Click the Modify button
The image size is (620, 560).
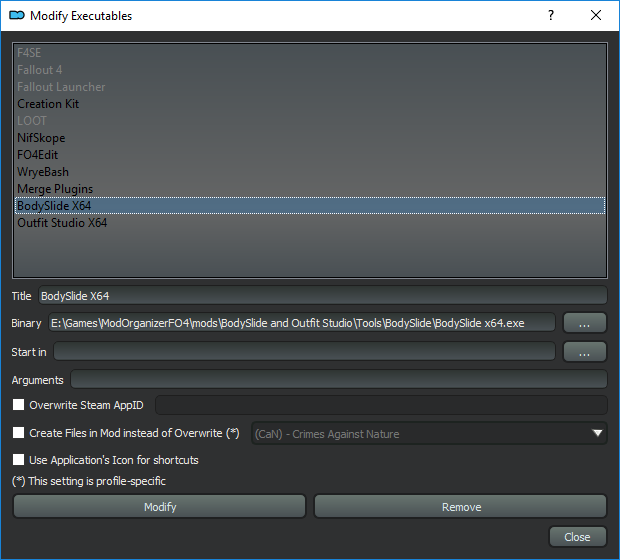(x=160, y=507)
